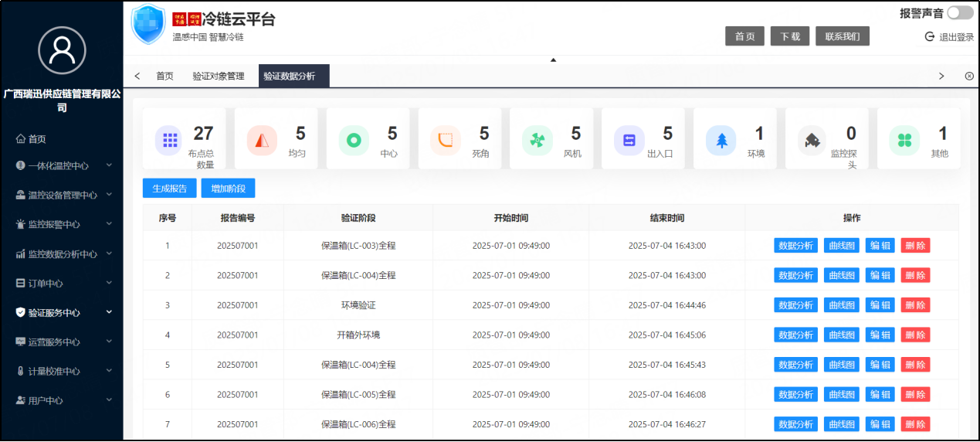Click the 报告编号 column header
This screenshot has width=980, height=442.
pos(238,218)
